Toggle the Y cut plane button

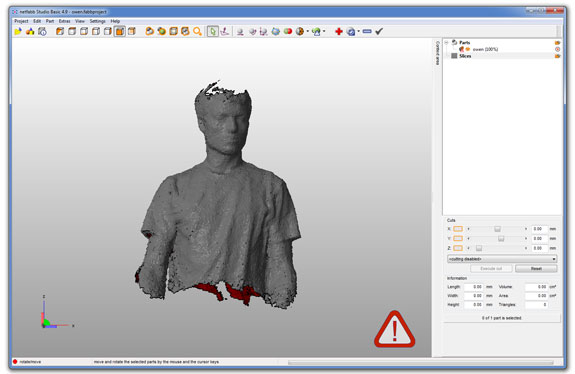458,238
